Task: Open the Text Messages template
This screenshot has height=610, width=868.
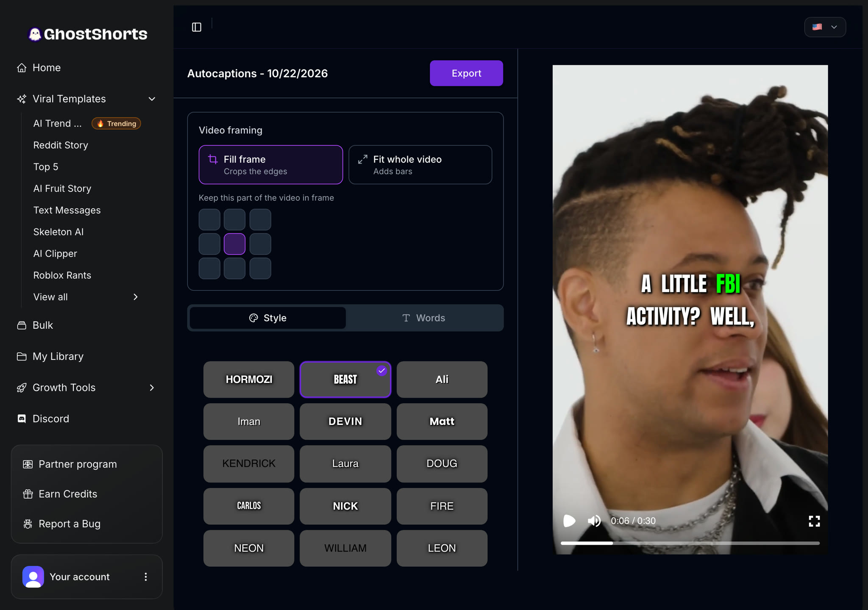Action: click(67, 210)
